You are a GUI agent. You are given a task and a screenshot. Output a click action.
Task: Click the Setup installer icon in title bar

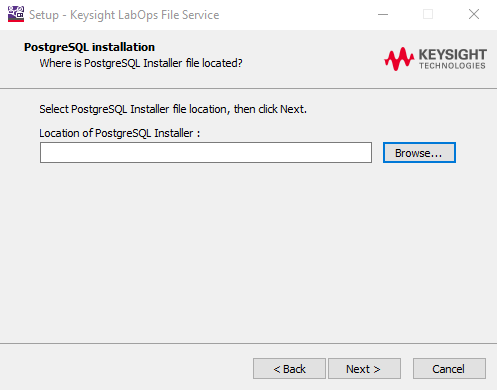click(x=16, y=14)
